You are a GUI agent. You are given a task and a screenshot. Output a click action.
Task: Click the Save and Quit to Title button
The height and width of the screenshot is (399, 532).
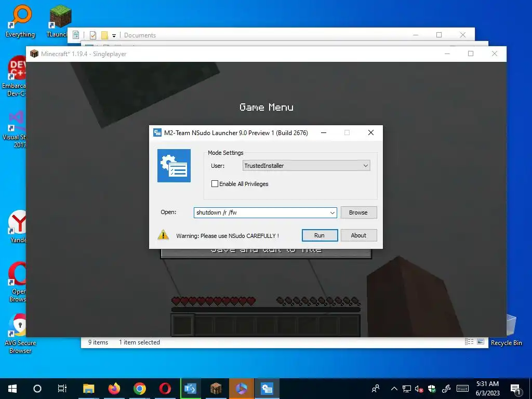(266, 253)
